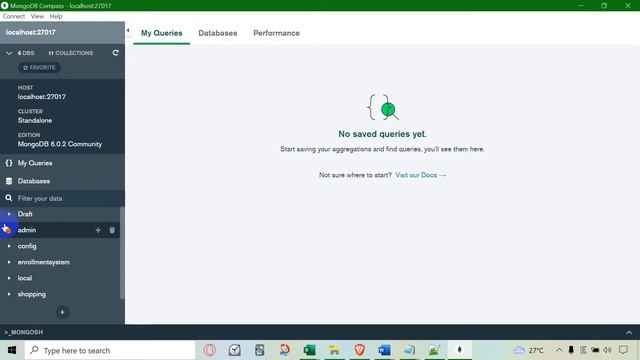
Task: Expand the Draft database
Action: [x=9, y=214]
